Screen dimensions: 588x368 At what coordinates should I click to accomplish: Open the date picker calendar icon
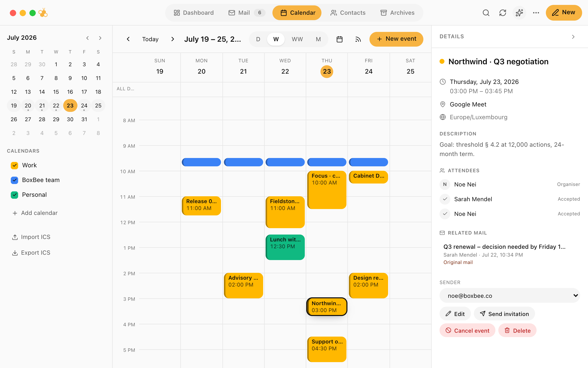point(340,39)
